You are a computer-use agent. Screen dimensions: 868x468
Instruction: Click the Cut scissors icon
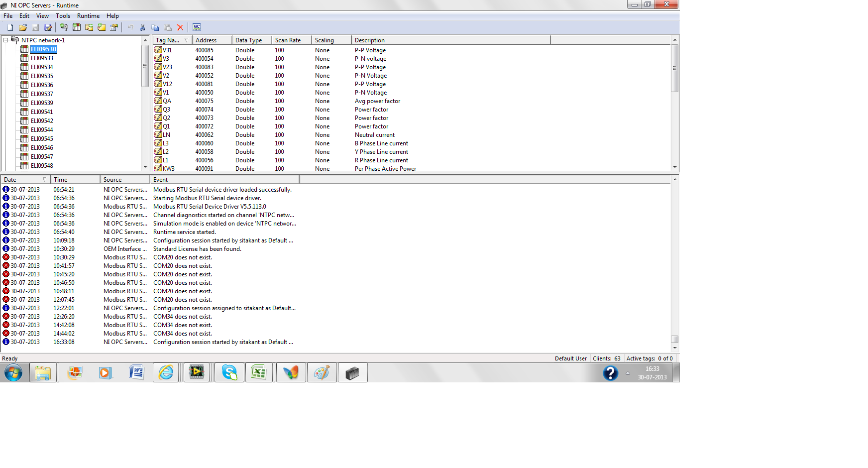143,27
